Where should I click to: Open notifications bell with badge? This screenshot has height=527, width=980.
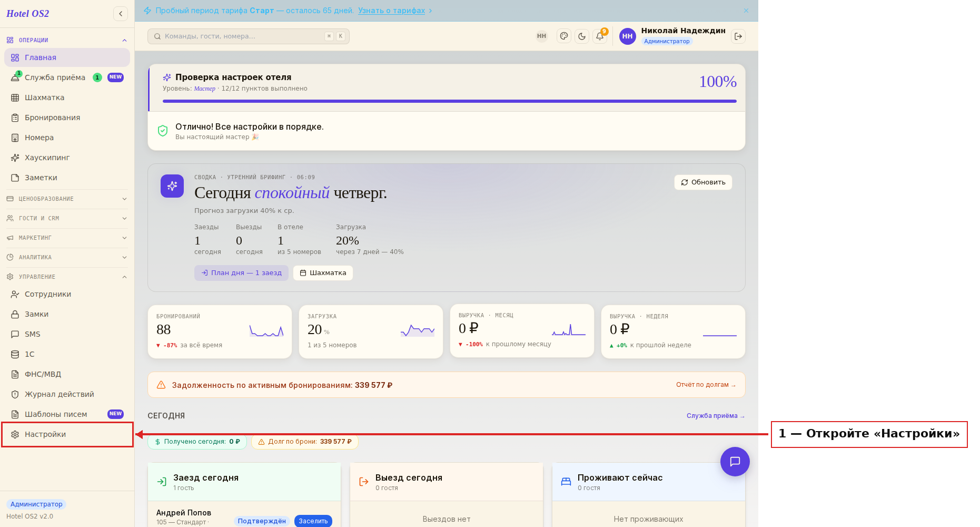(x=600, y=36)
